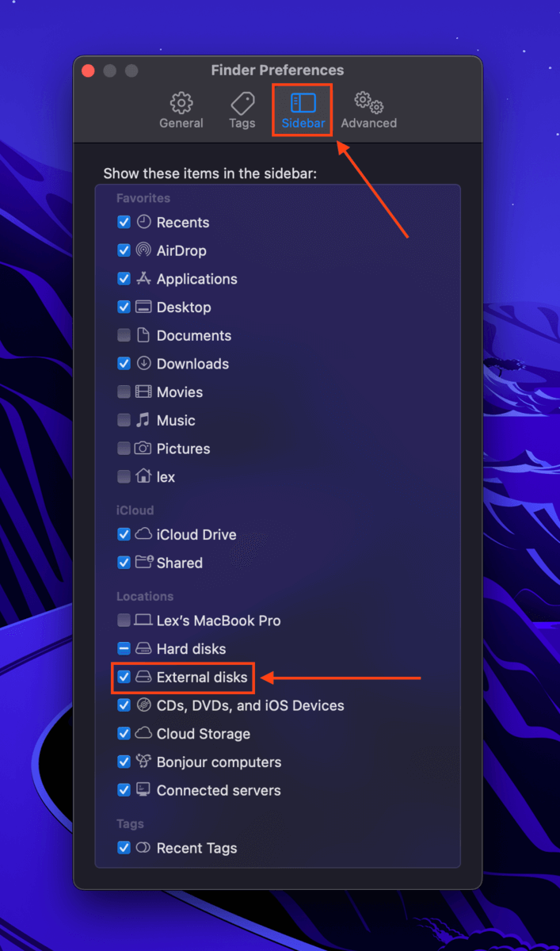This screenshot has width=560, height=951.
Task: Uncheck the External disks checkbox
Action: tap(124, 678)
